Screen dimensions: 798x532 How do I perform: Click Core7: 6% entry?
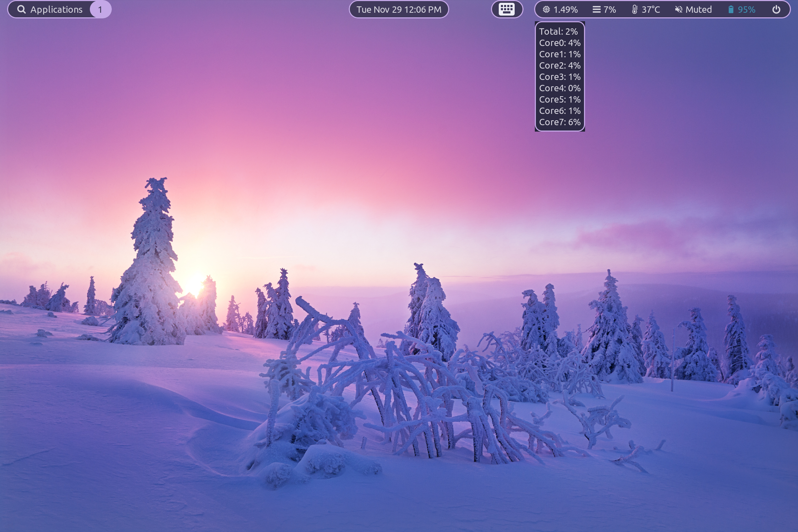[560, 122]
